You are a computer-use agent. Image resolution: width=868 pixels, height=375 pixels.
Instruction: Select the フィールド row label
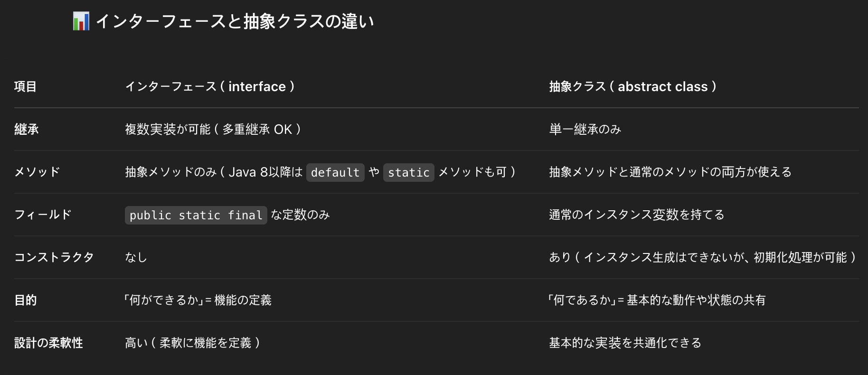click(x=43, y=215)
